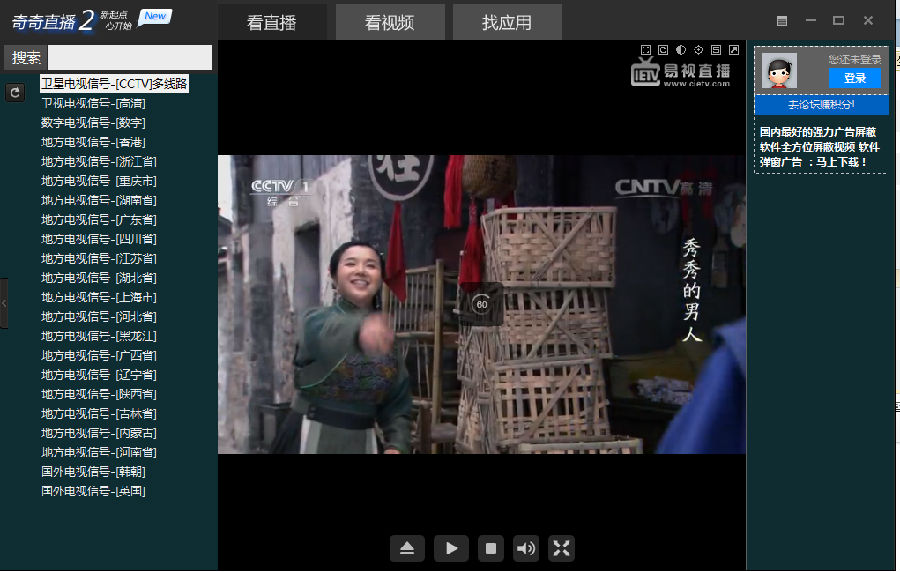The image size is (900, 572).
Task: Expand 地方电视信号-[香港] channel group
Action: point(93,142)
